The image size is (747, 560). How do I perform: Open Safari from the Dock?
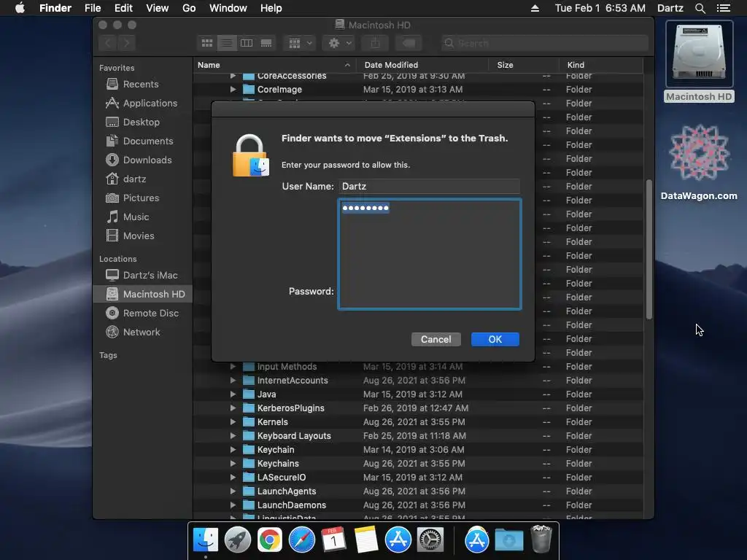[x=301, y=540]
